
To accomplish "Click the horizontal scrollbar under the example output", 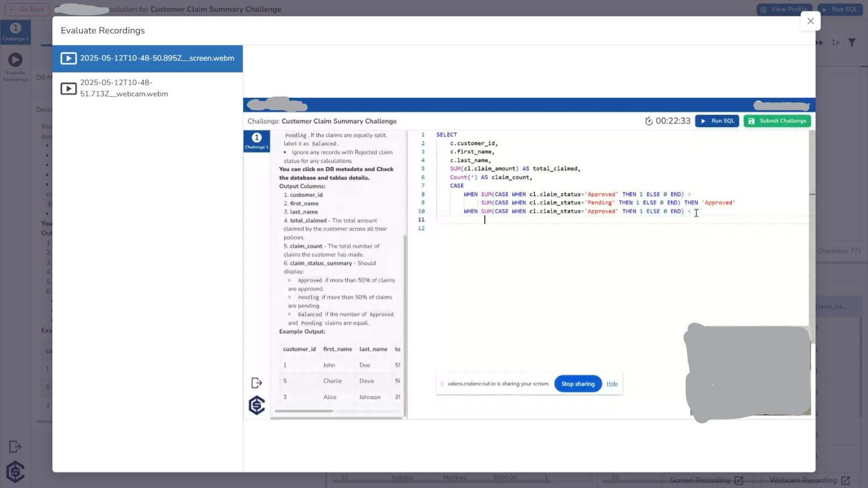I will point(303,412).
